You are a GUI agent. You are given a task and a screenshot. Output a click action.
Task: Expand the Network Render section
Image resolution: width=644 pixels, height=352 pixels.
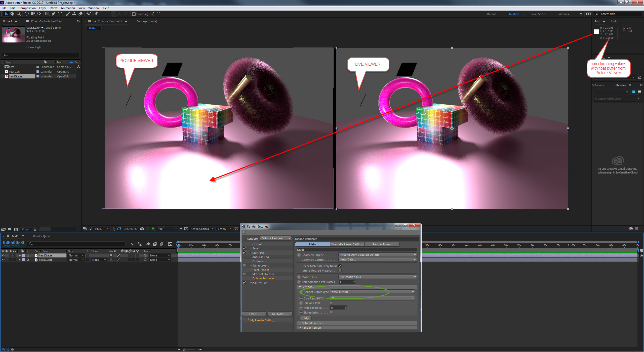(x=312, y=323)
